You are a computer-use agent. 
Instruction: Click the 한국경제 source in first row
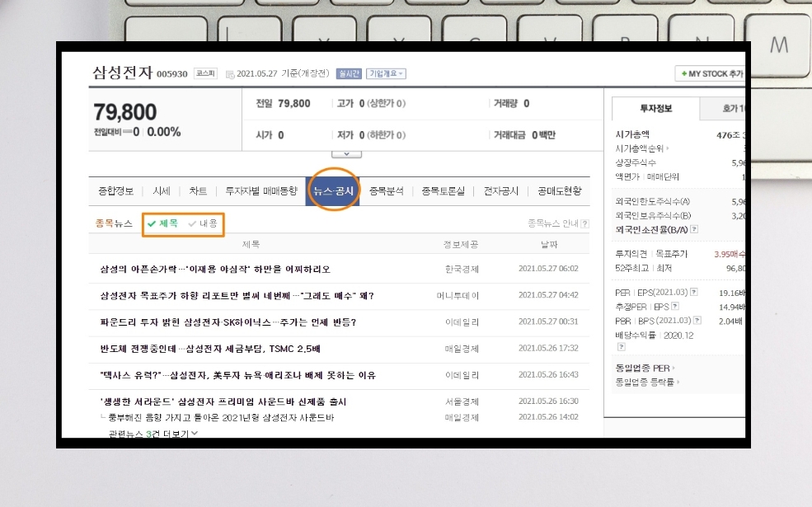[x=462, y=270]
